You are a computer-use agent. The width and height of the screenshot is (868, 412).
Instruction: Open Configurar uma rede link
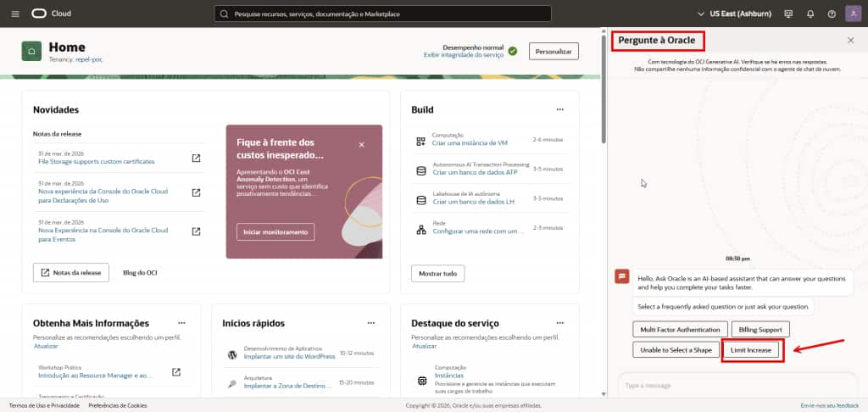(x=478, y=231)
